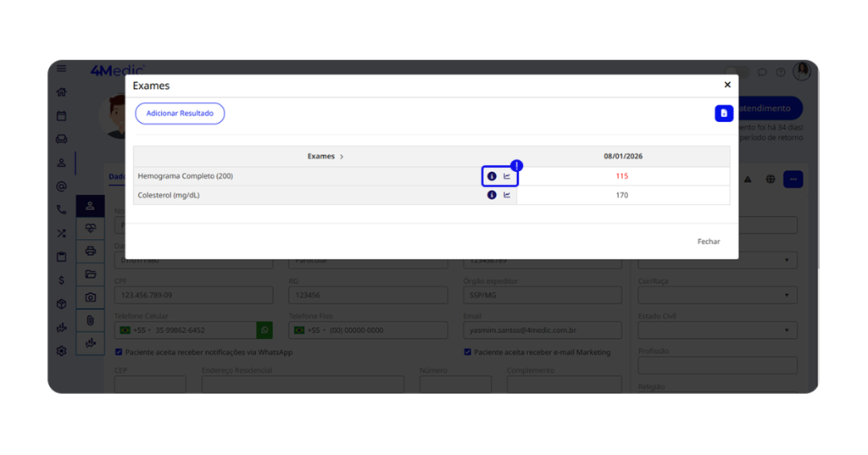The width and height of the screenshot is (868, 455).
Task: Open the Estado Civil dropdown
Action: pyautogui.click(x=717, y=330)
